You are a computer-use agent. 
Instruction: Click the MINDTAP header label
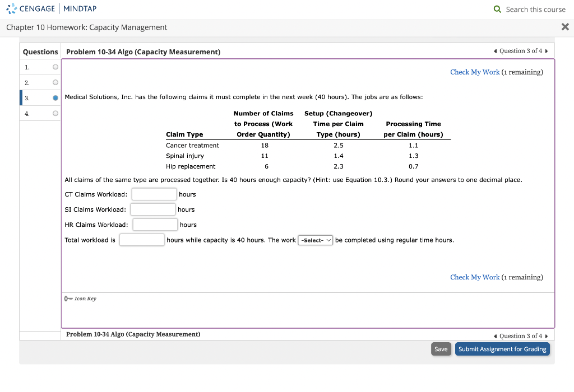coord(79,8)
